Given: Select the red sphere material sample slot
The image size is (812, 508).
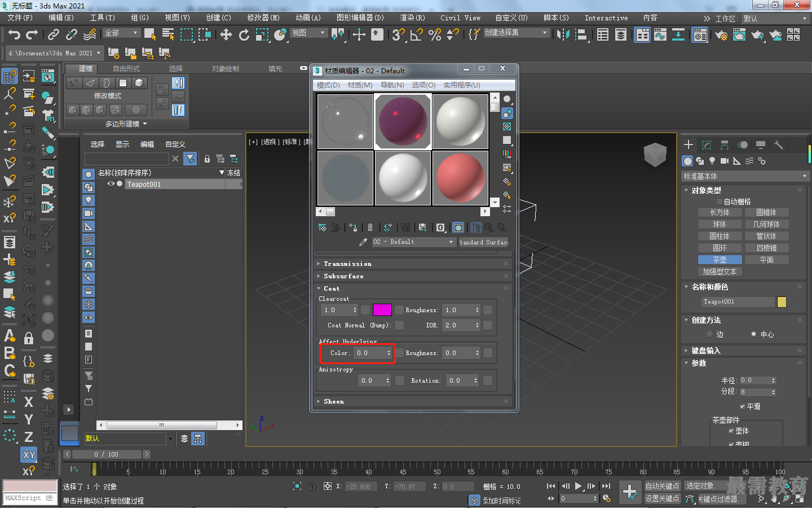Looking at the screenshot, I should (x=460, y=178).
